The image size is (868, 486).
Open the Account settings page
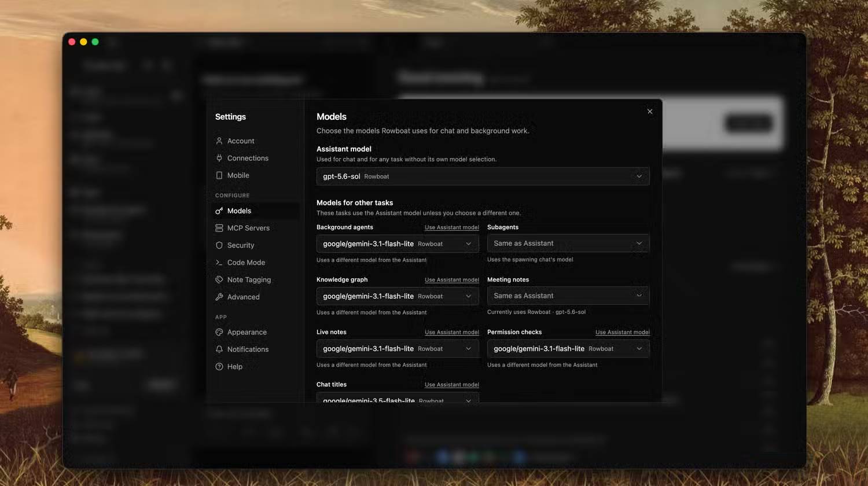coord(256,141)
